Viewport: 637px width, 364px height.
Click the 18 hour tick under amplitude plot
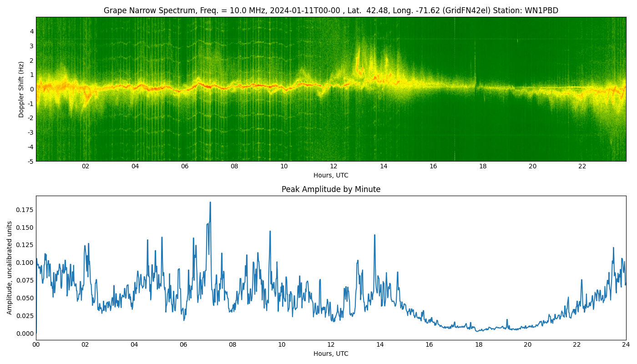click(x=478, y=345)
